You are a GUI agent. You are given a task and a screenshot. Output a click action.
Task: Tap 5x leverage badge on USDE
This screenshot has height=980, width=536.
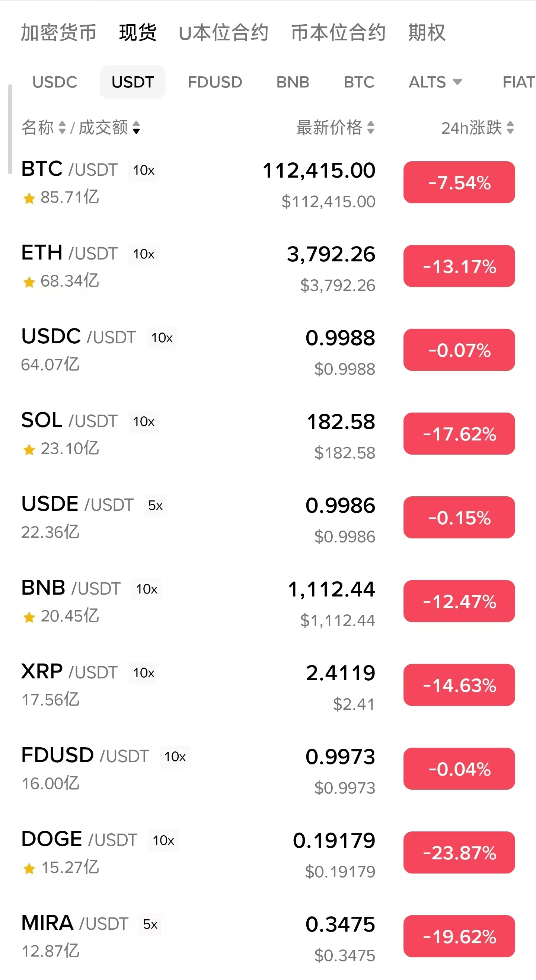[155, 505]
